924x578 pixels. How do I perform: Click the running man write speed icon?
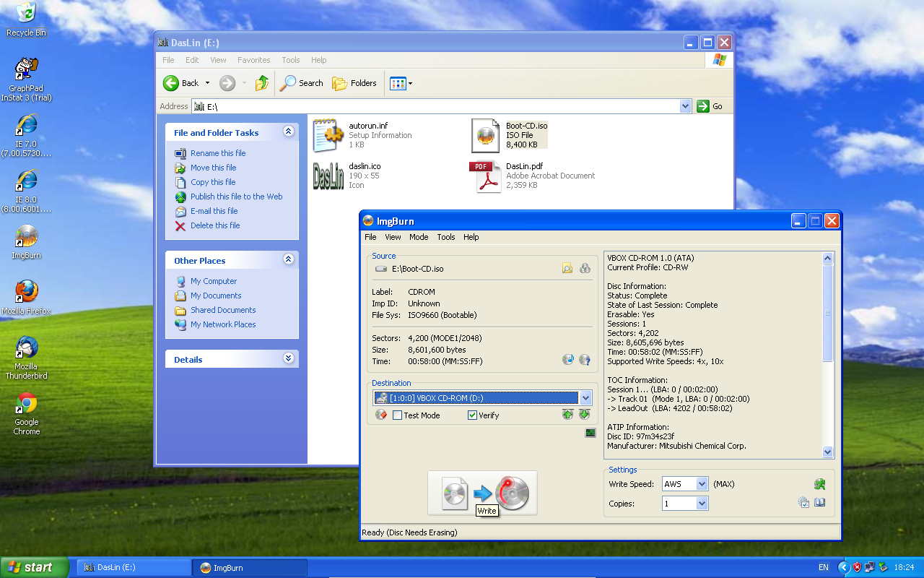(x=819, y=485)
